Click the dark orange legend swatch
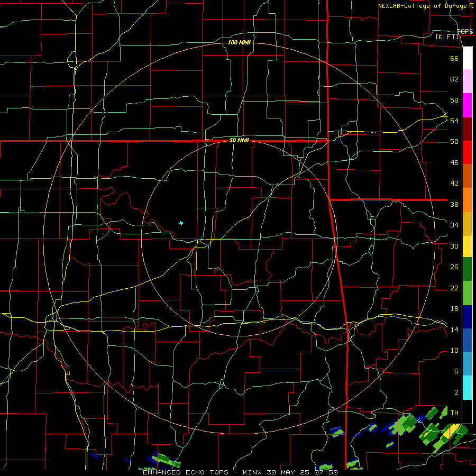Screen dimensions: 476x476 tap(467, 176)
